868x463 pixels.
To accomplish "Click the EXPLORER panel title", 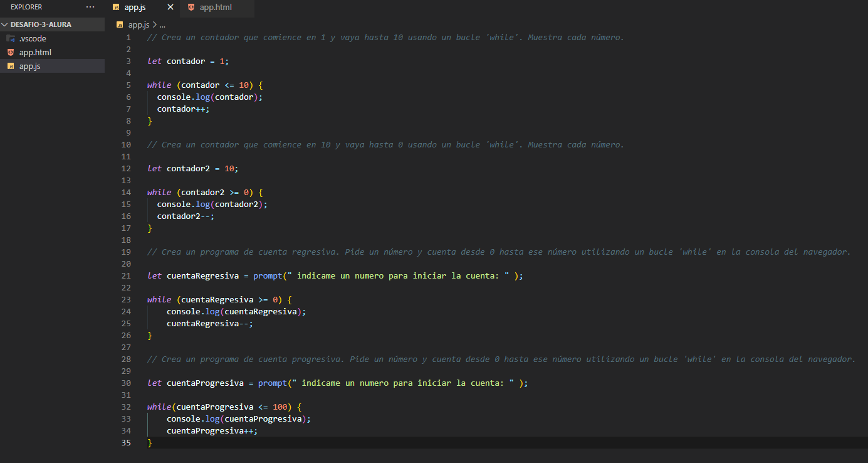I will pos(26,7).
